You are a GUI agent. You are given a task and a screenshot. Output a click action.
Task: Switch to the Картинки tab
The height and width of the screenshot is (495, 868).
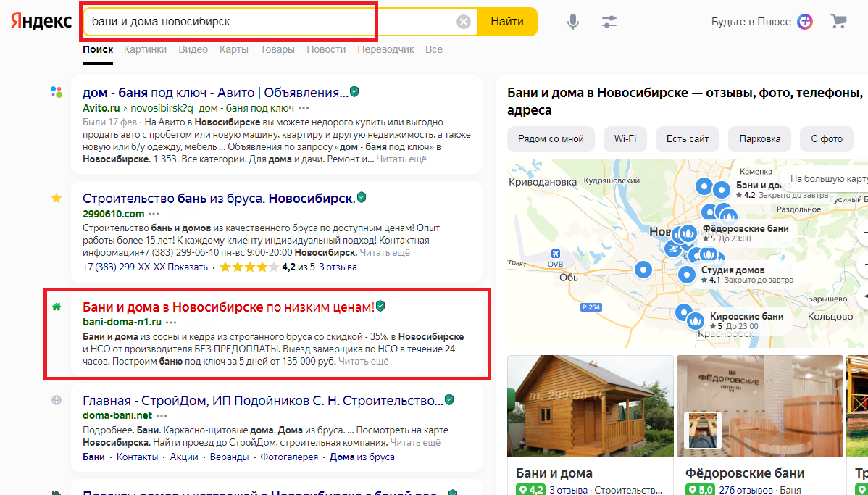pyautogui.click(x=145, y=49)
